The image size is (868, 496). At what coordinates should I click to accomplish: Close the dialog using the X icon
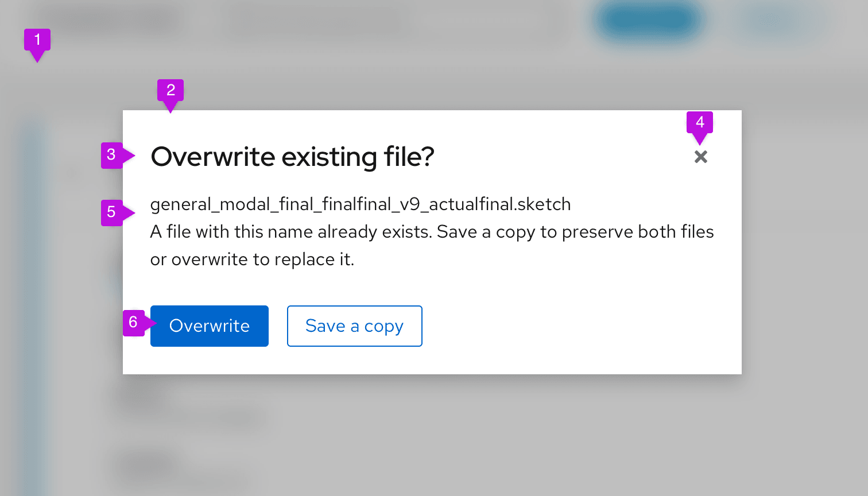coord(700,157)
